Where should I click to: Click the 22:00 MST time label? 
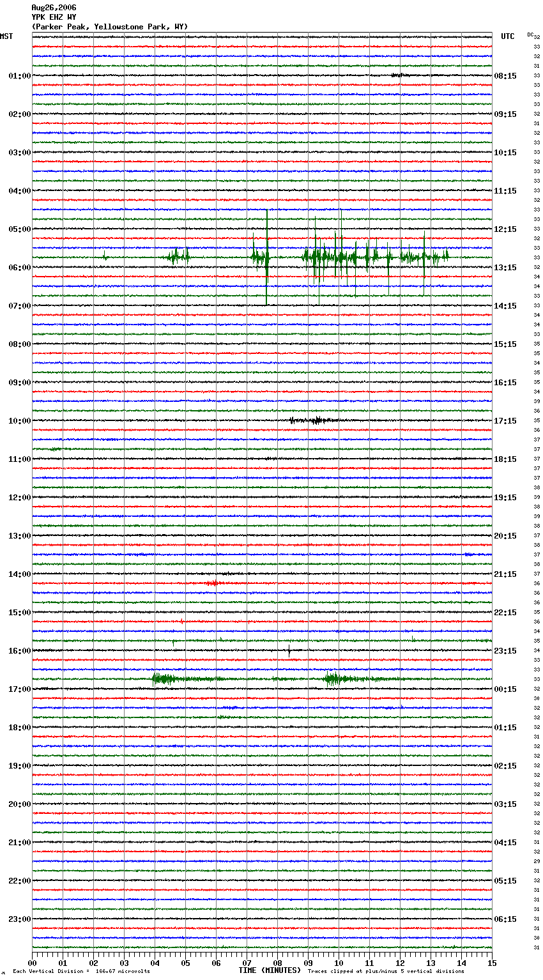coord(20,881)
